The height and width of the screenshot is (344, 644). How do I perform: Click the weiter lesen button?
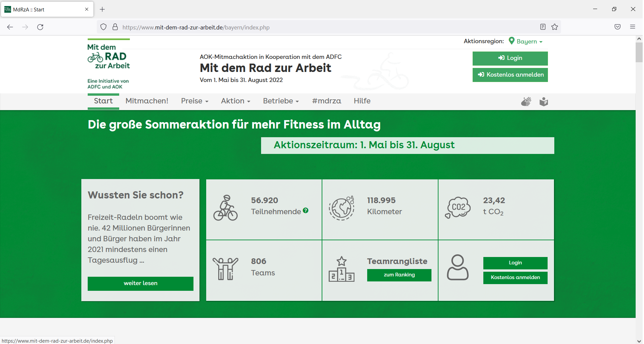(x=140, y=283)
